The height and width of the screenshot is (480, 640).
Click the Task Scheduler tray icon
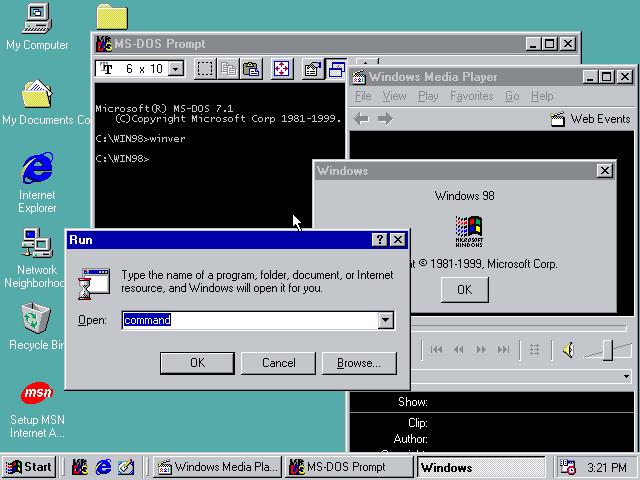click(x=567, y=467)
